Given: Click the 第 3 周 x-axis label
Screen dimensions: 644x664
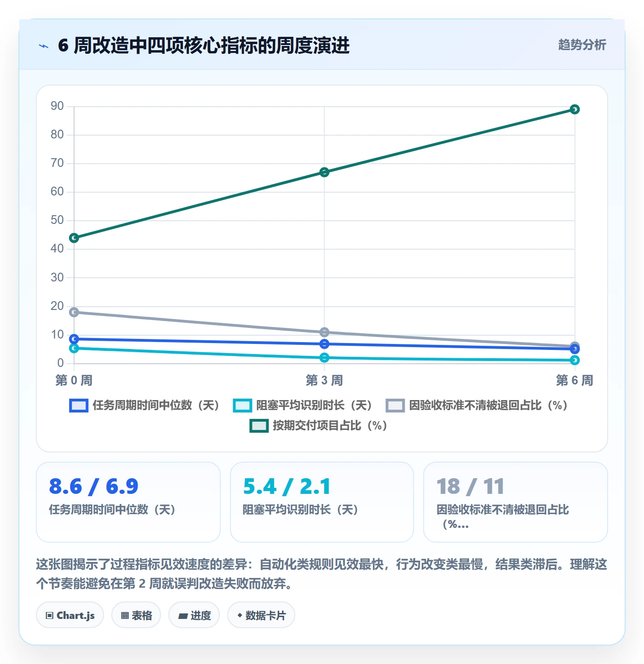Looking at the screenshot, I should [324, 380].
